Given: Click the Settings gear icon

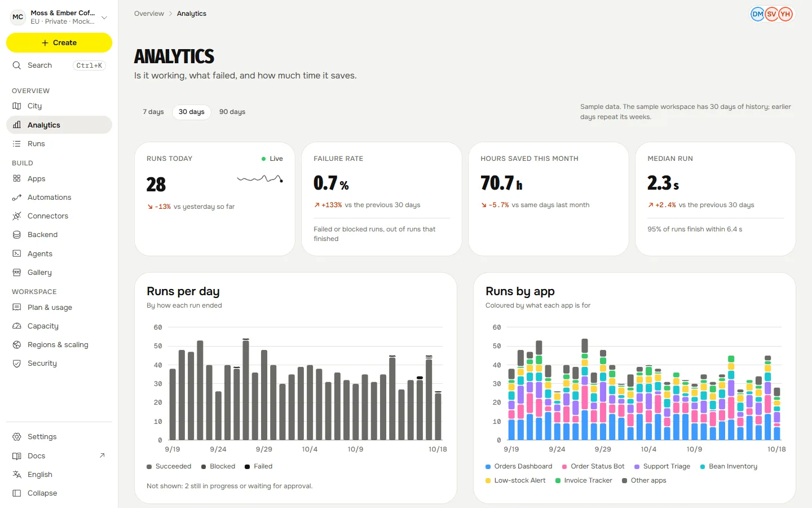Looking at the screenshot, I should 17,437.
